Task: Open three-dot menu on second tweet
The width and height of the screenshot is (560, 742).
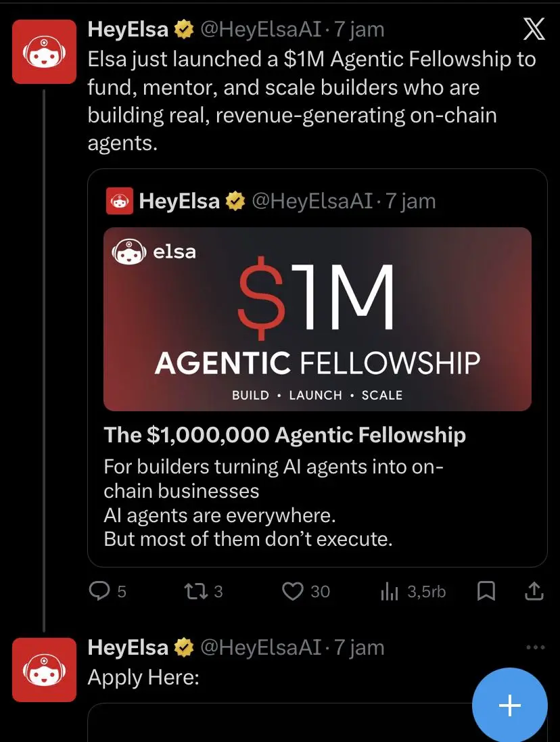Action: coord(535,647)
